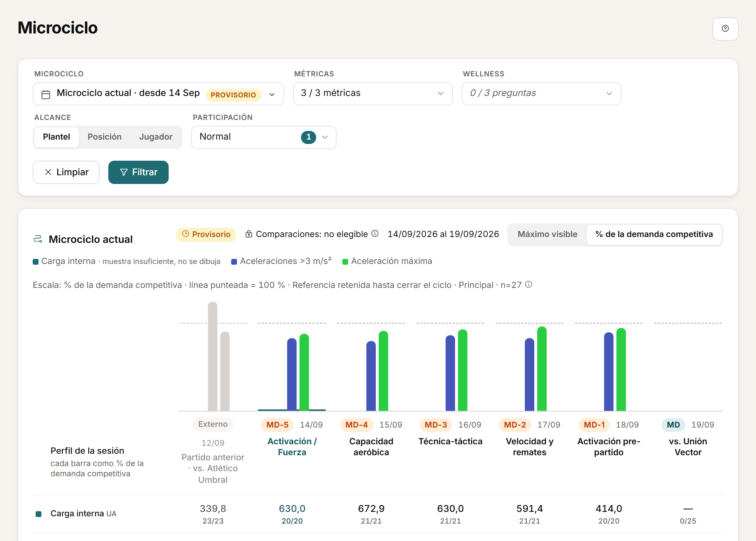This screenshot has width=756, height=541.
Task: Open the Técnica-táctica session
Action: [450, 441]
